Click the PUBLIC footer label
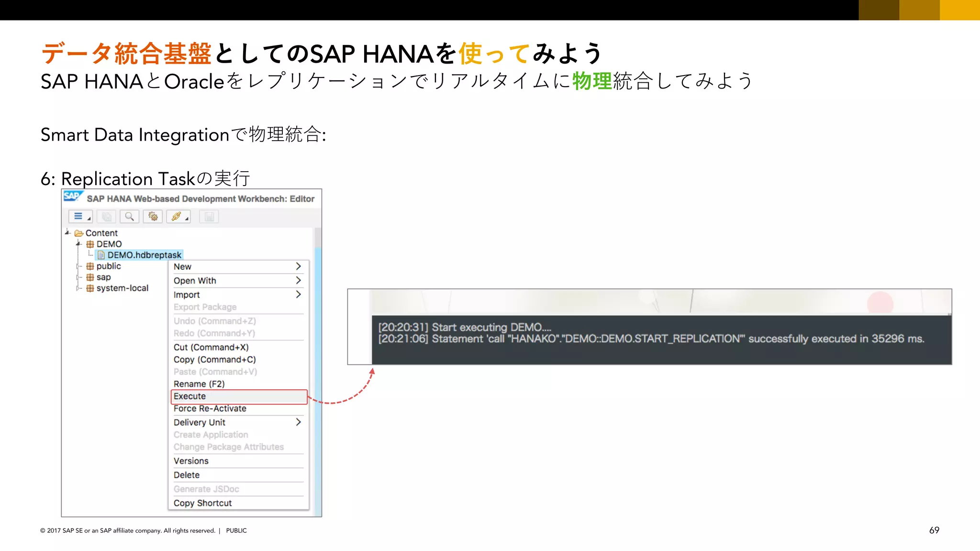This screenshot has height=551, width=980. (236, 531)
